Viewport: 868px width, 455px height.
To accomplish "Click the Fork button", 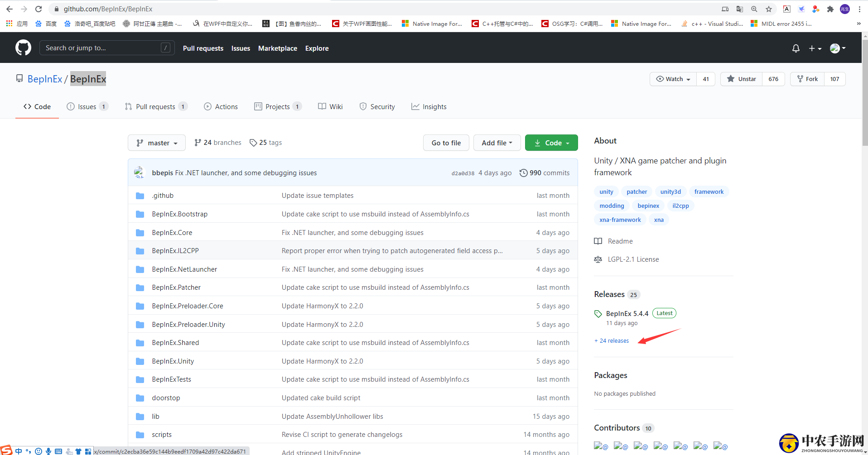I will click(807, 79).
